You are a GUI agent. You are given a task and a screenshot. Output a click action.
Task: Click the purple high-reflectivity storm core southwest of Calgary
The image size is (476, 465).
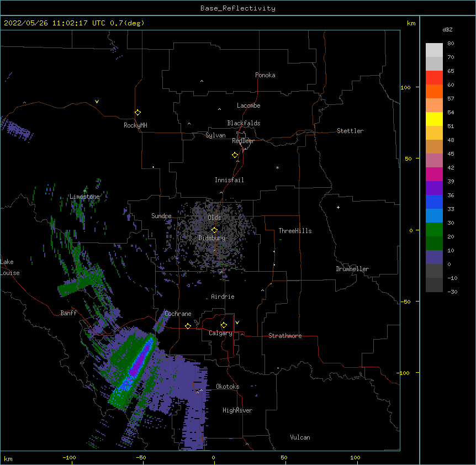[x=140, y=360]
